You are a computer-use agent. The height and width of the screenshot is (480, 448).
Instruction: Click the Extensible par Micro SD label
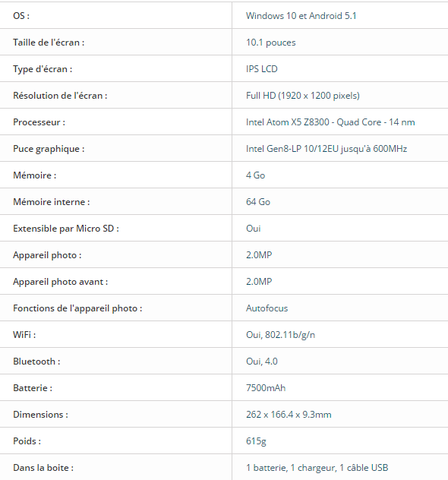[x=66, y=229]
